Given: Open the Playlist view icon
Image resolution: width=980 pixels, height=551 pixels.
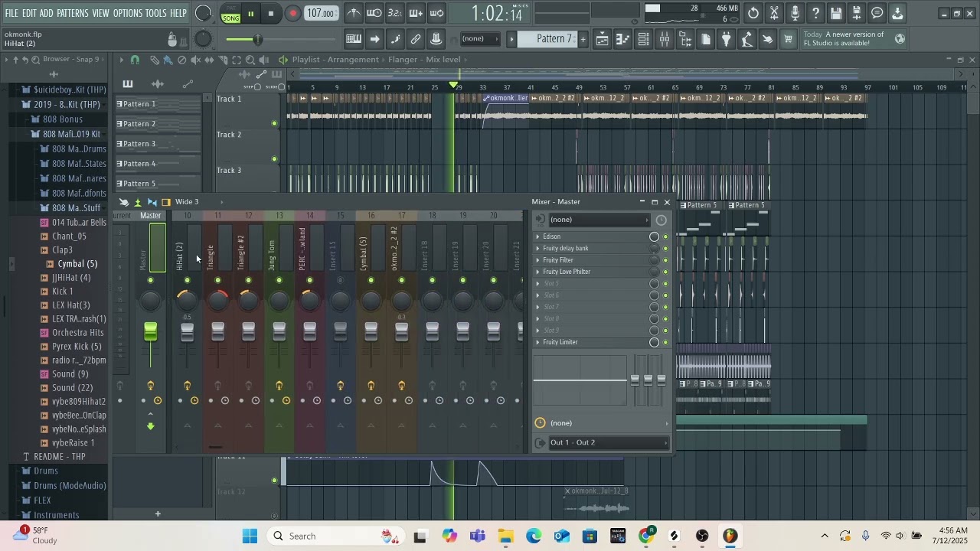Looking at the screenshot, I should (x=603, y=40).
